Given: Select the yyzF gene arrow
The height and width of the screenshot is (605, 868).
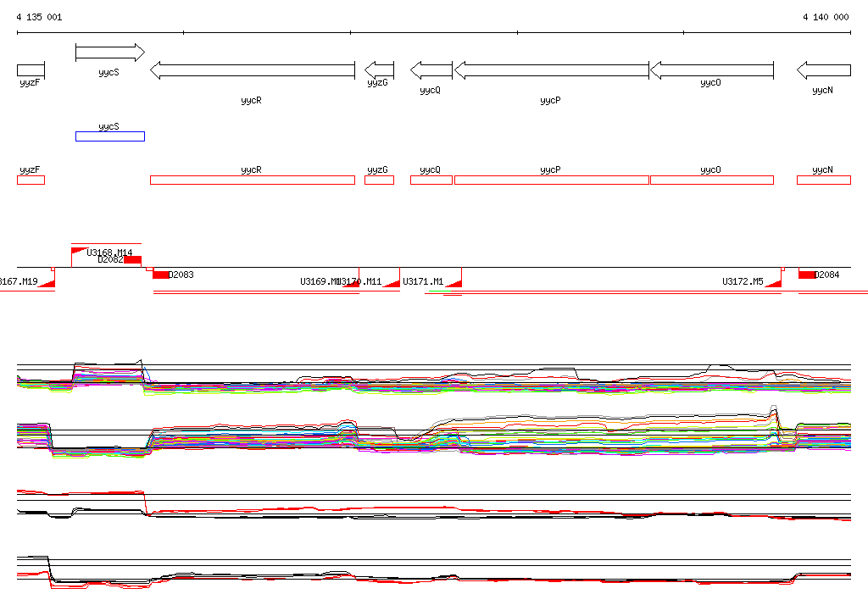Looking at the screenshot, I should click(31, 70).
